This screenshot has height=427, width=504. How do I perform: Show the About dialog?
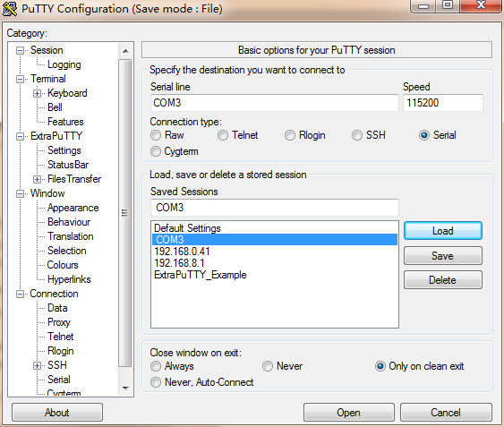[57, 413]
